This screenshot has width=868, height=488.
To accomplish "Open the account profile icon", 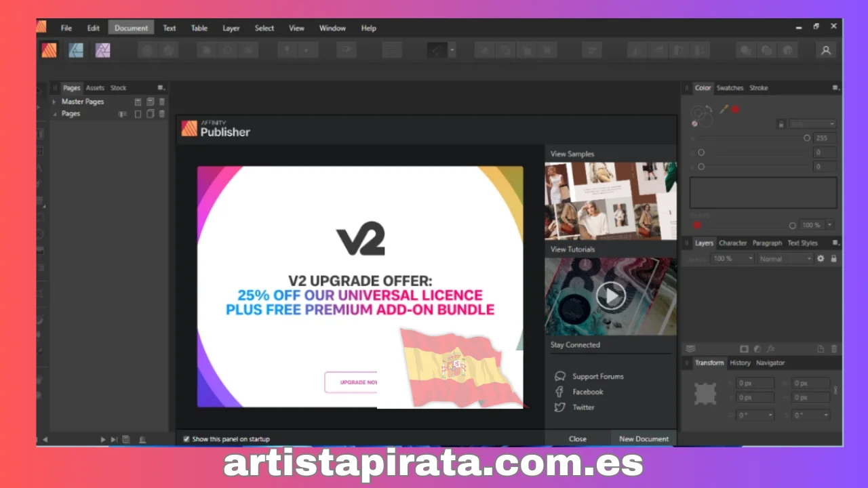I will (x=826, y=50).
